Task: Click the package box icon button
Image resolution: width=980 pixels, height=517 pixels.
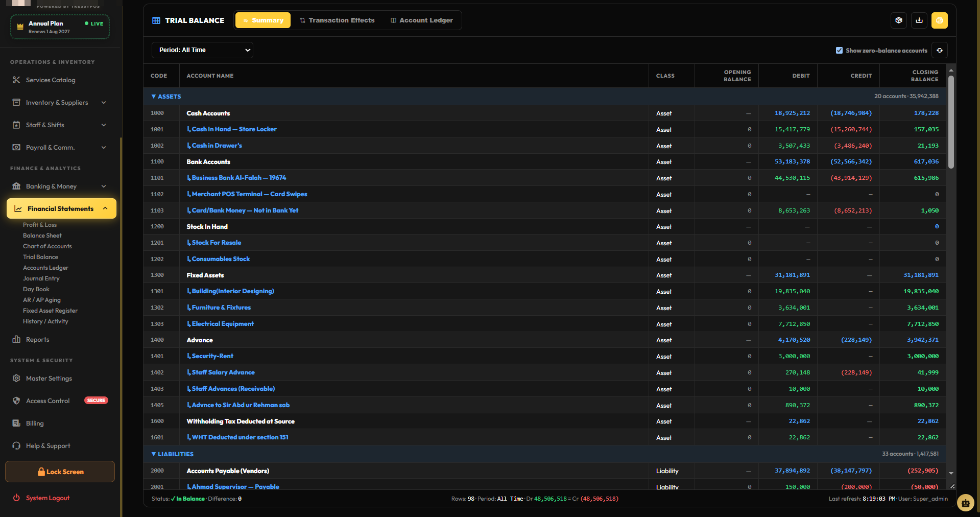Action: 899,20
